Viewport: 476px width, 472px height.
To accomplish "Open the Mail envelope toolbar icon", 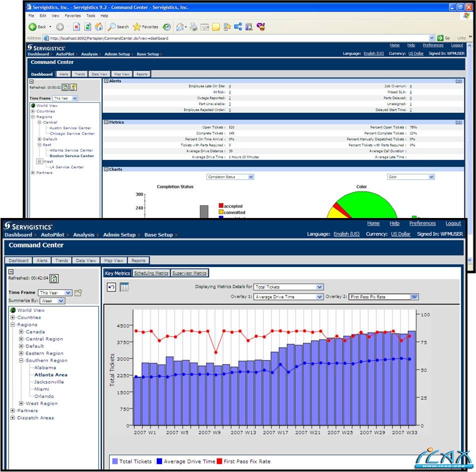I will click(x=180, y=27).
